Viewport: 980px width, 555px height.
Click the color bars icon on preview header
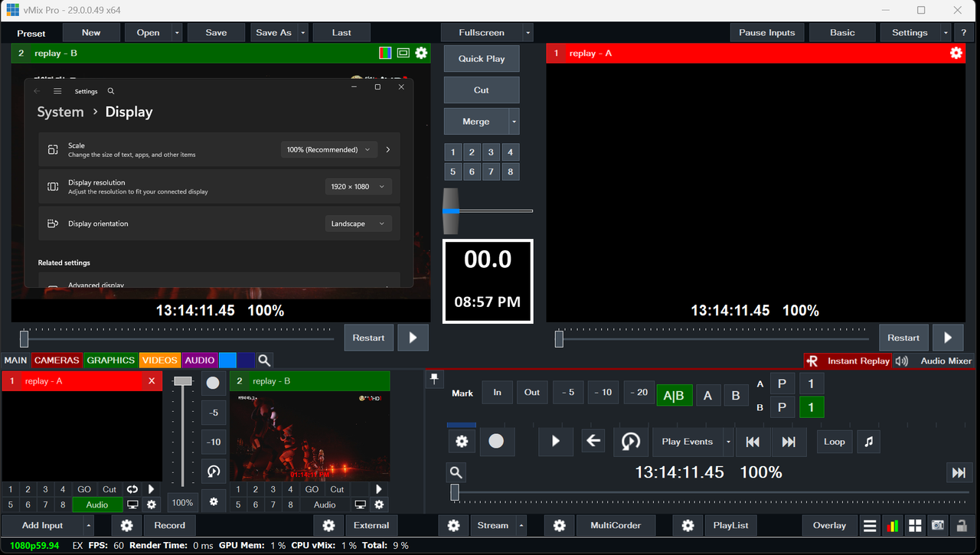[x=386, y=53]
